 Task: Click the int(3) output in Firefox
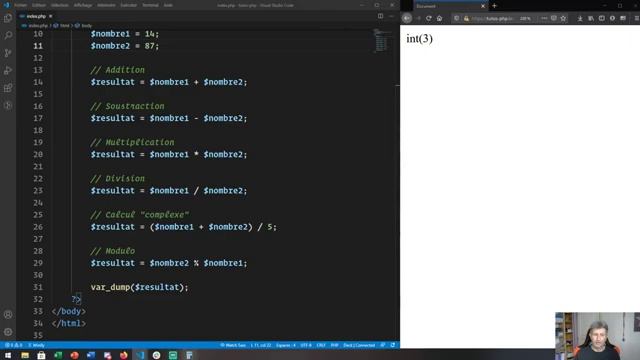(419, 39)
